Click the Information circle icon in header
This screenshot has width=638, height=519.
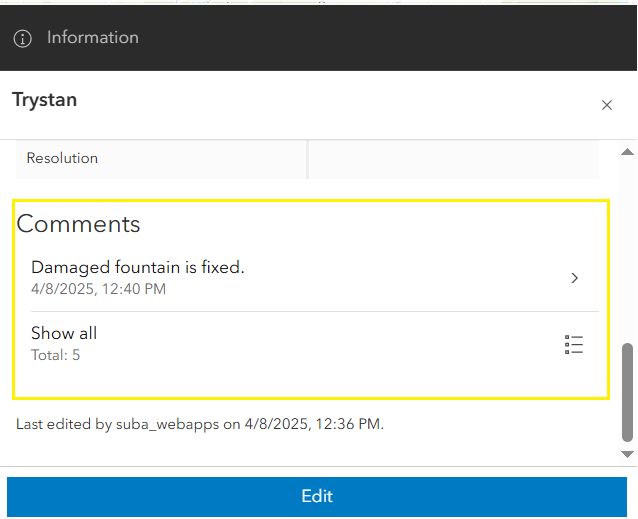(x=23, y=38)
